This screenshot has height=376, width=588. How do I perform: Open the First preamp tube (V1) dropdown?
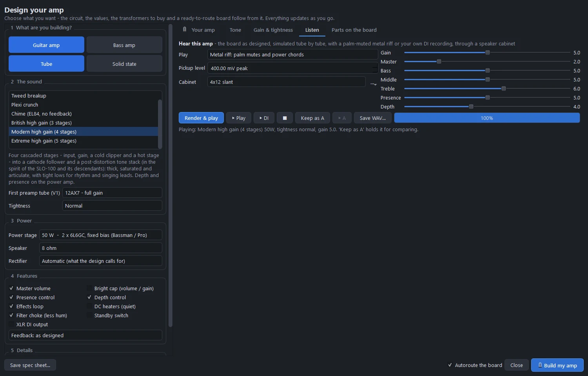point(112,193)
